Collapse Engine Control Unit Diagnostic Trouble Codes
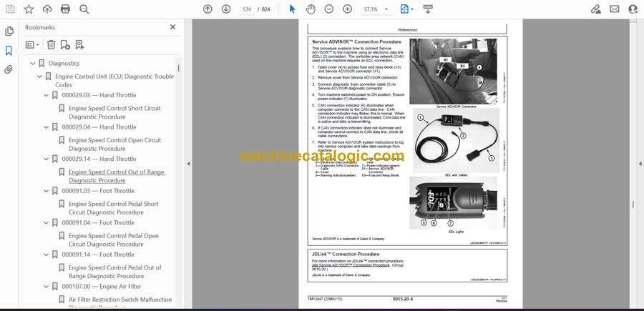Screen dimensions: 644x311 (40, 76)
